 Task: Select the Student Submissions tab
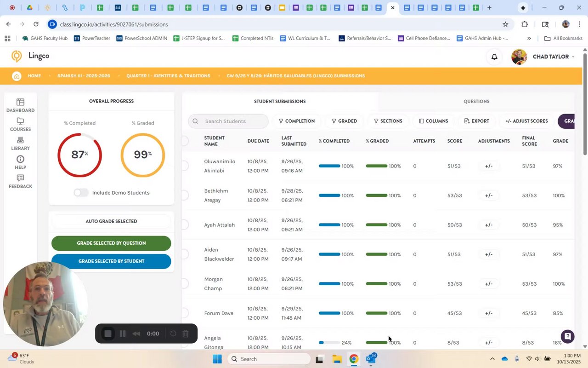click(279, 101)
